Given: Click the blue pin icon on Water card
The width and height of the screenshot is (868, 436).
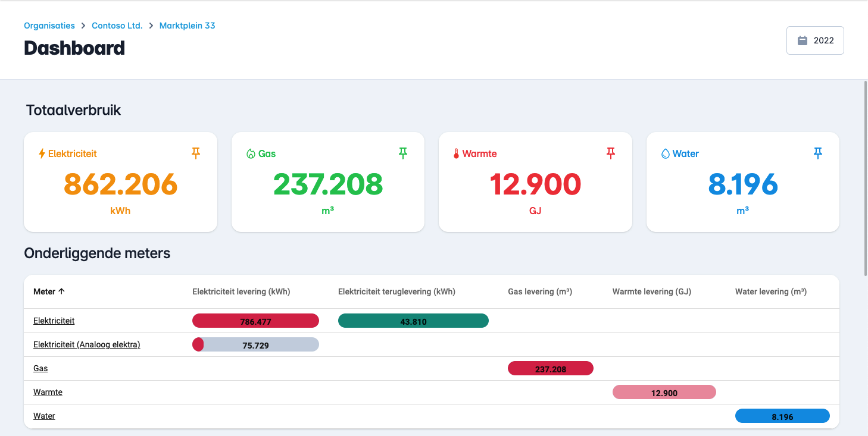Looking at the screenshot, I should [x=818, y=153].
